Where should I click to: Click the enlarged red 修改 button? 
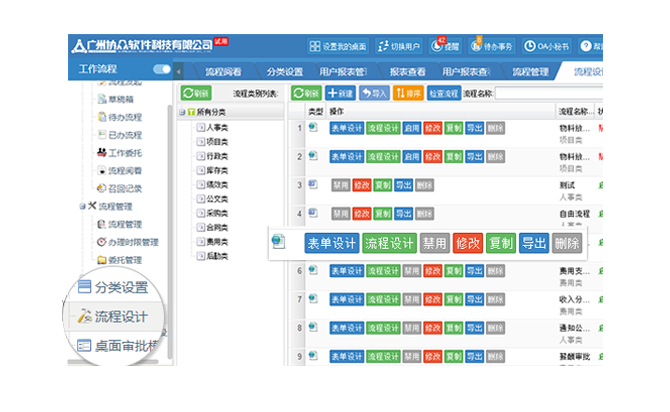pos(467,243)
